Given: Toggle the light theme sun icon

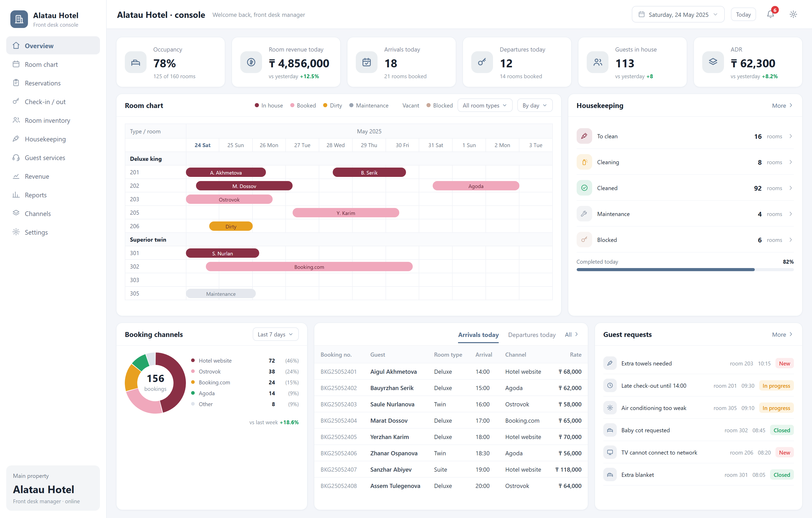Looking at the screenshot, I should pyautogui.click(x=793, y=15).
